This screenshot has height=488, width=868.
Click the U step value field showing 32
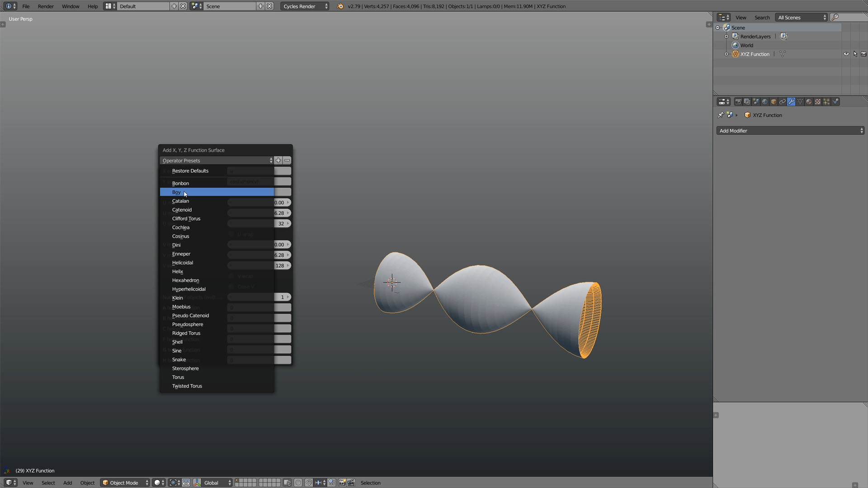point(259,224)
